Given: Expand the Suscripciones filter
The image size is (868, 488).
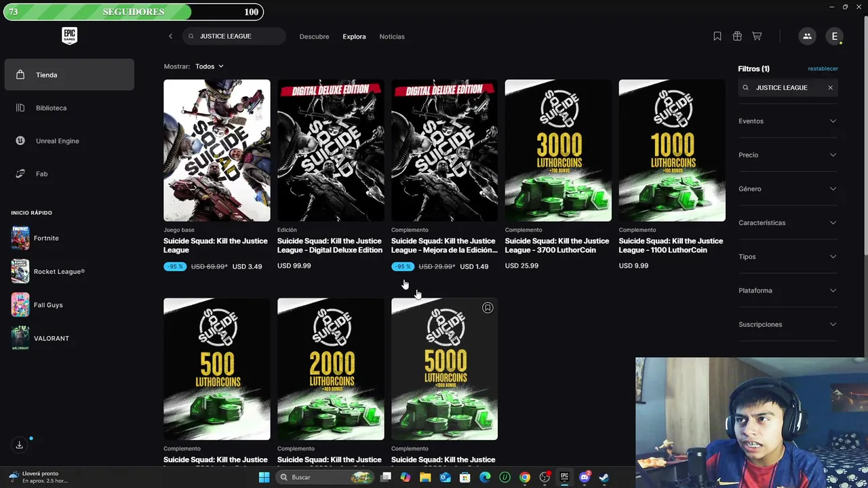Looking at the screenshot, I should [x=788, y=325].
